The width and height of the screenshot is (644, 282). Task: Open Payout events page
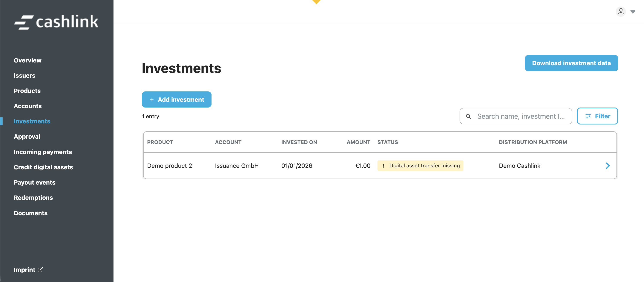[34, 182]
